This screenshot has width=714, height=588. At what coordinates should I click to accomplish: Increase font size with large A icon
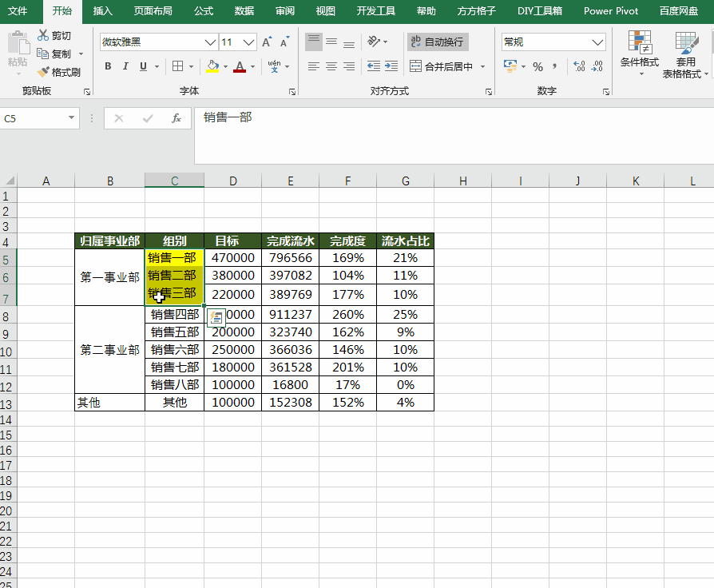pyautogui.click(x=267, y=42)
